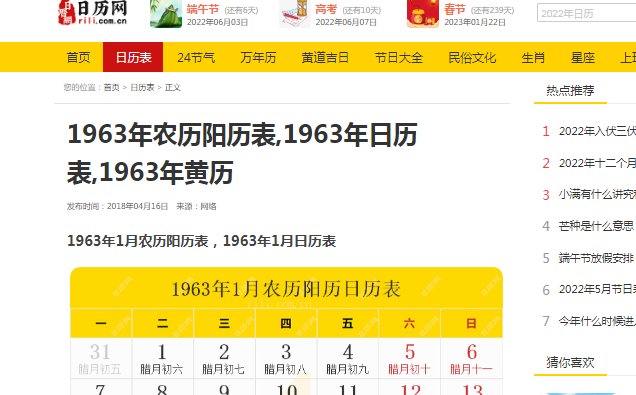
Task: Open the 端午节 holiday link
Action: coord(202,9)
